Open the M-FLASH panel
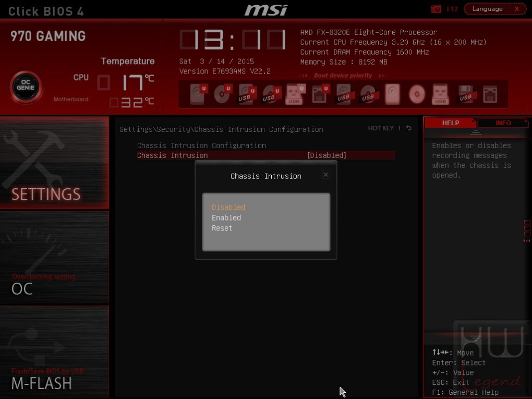 click(x=54, y=352)
